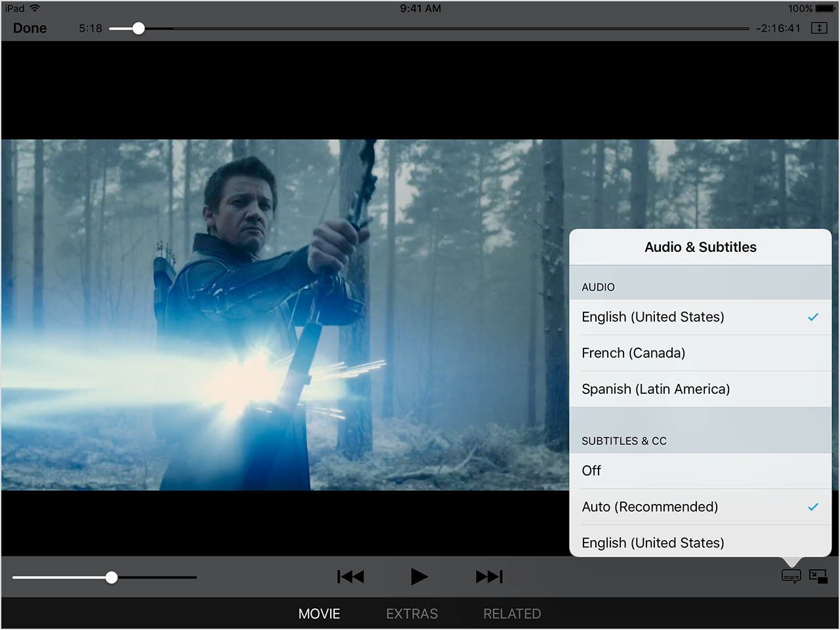Tap the Wi-Fi status icon
840x630 pixels.
tap(35, 8)
